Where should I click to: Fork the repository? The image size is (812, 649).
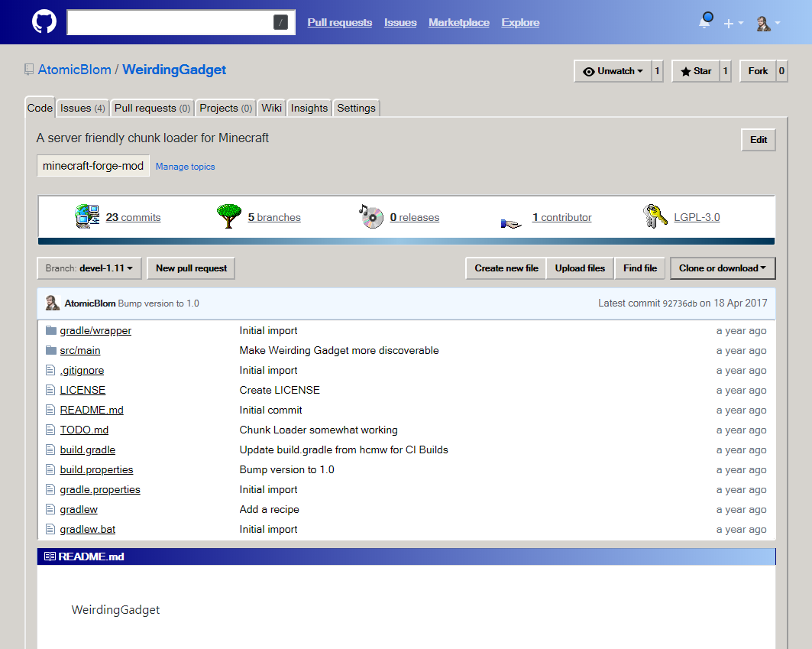(758, 71)
